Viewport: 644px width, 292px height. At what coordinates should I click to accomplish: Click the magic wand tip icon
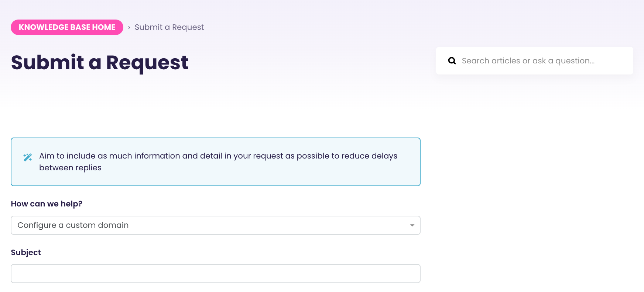tap(28, 157)
